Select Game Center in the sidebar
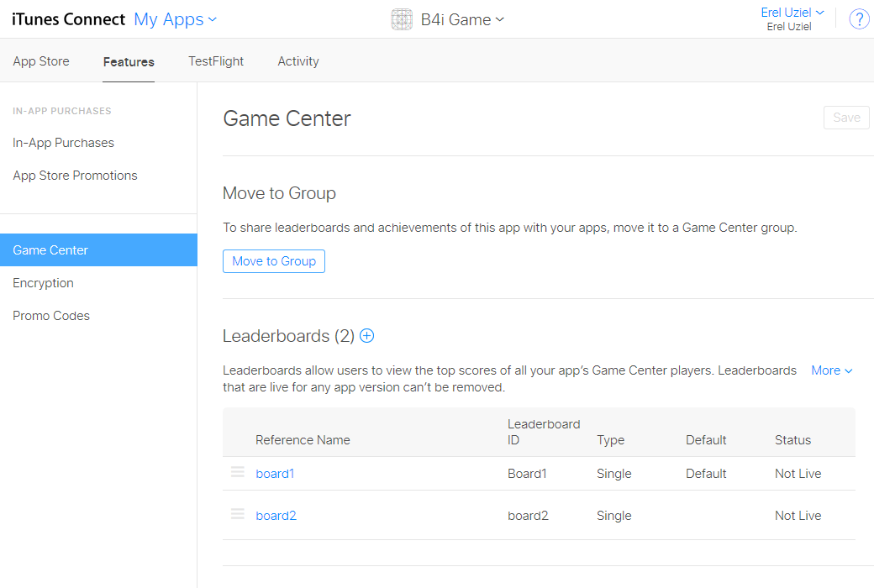The height and width of the screenshot is (588, 874). click(98, 249)
